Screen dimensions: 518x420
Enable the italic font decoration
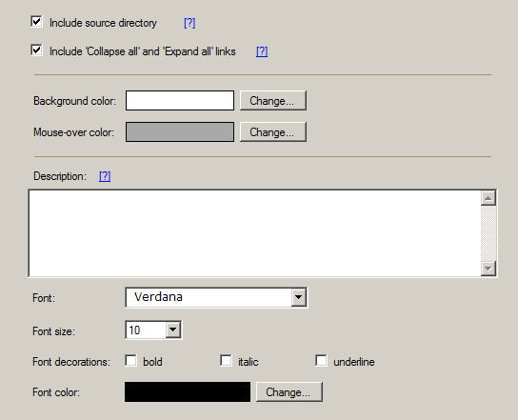coord(226,361)
